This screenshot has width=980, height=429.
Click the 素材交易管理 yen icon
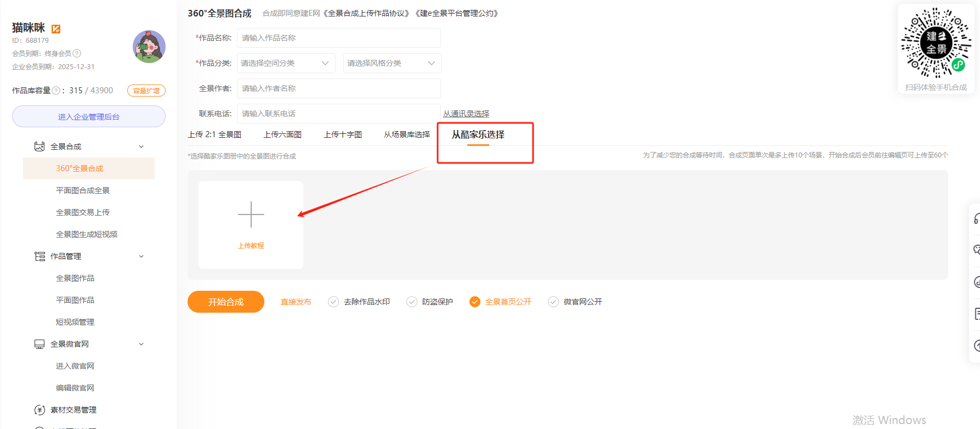tap(39, 410)
